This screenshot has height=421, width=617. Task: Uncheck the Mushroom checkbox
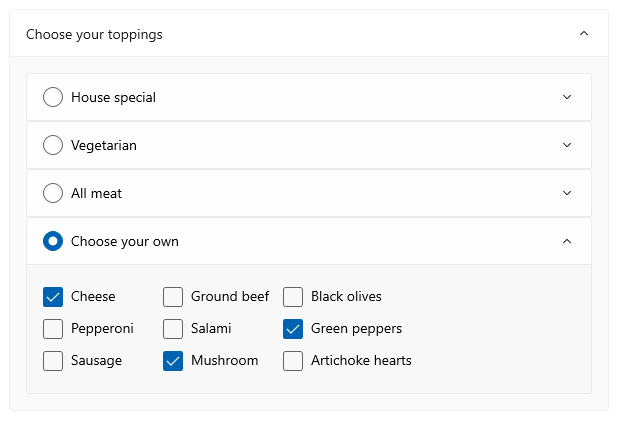(173, 361)
